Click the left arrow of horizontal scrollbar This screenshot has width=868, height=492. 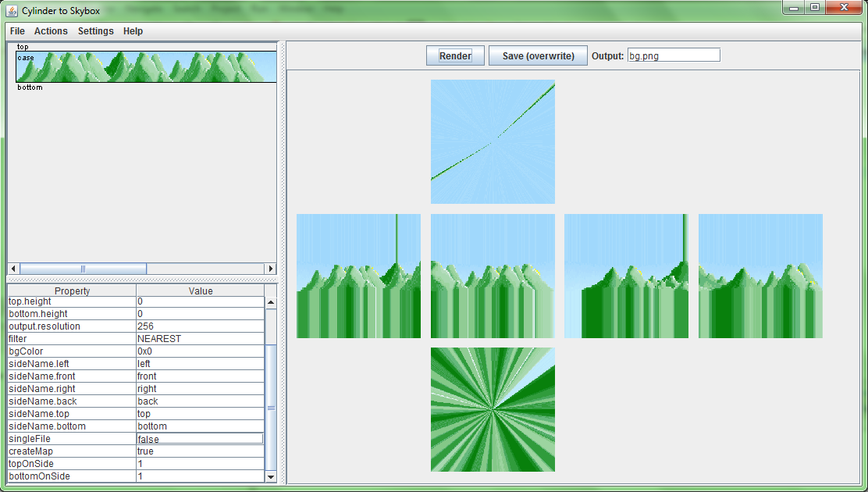[x=14, y=269]
